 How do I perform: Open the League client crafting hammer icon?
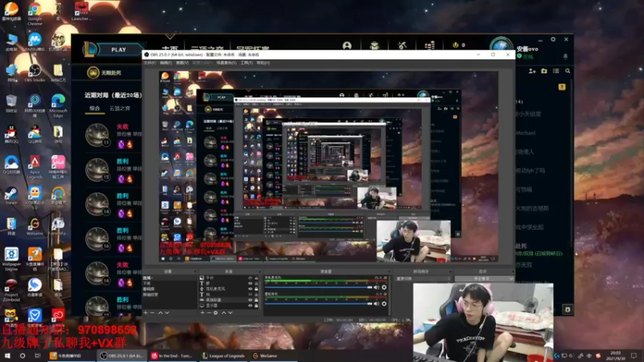402,46
